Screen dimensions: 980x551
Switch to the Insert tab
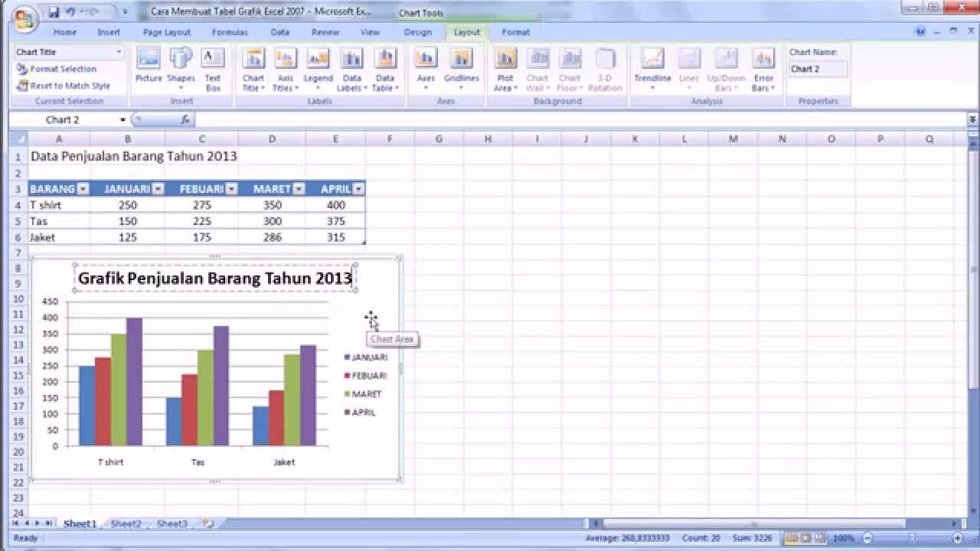(x=109, y=32)
